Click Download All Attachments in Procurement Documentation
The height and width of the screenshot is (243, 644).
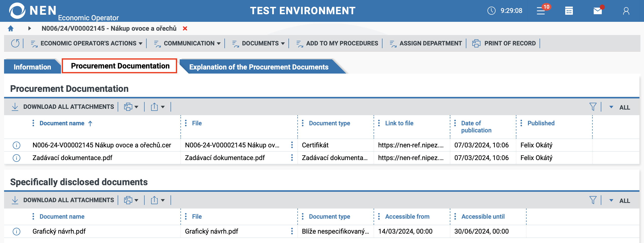63,107
